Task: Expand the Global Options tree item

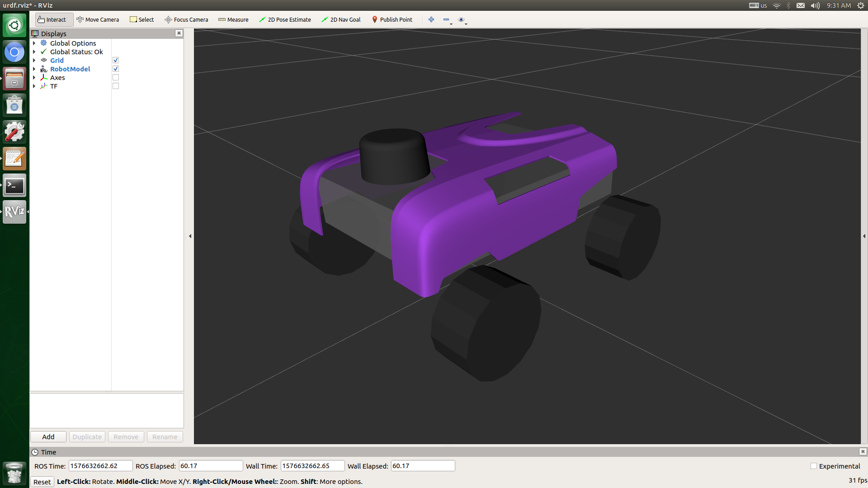Action: point(34,43)
